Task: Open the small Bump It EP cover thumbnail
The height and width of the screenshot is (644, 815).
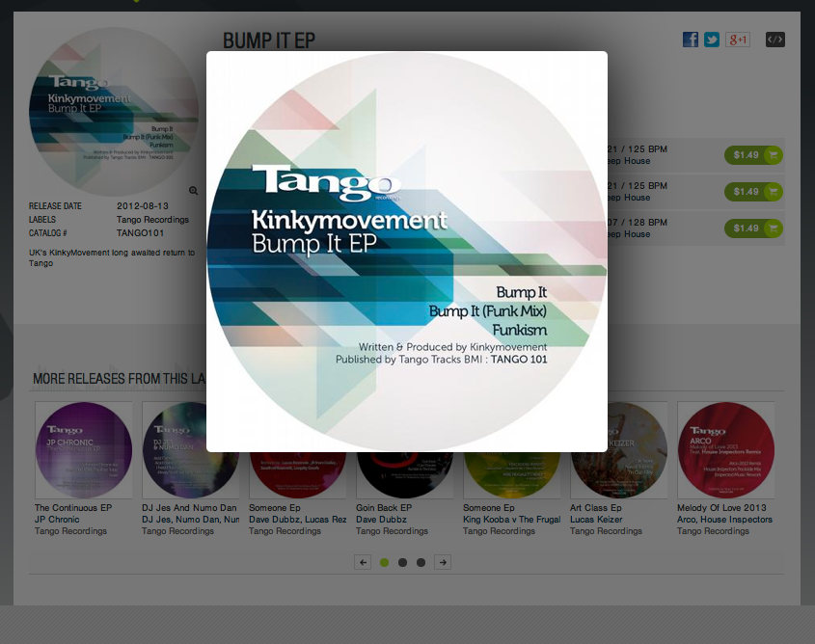Action: pos(113,111)
